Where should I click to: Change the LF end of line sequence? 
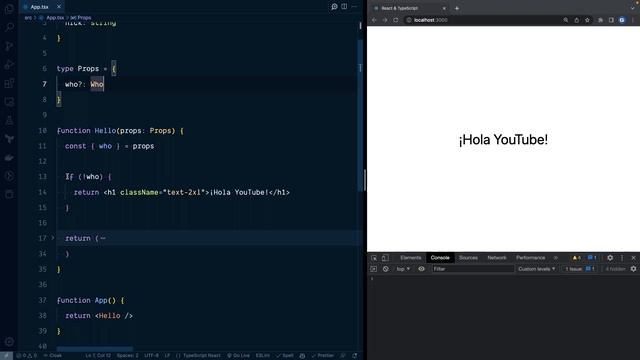tap(167, 356)
